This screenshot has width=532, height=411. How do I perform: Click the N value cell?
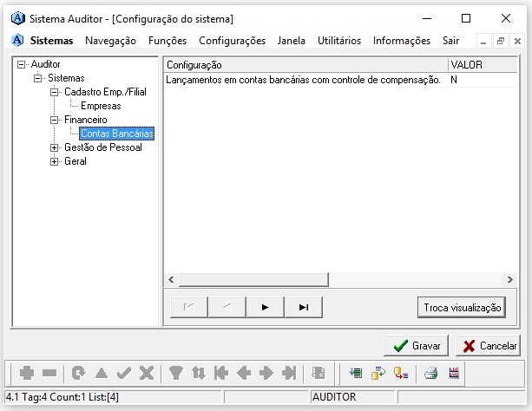coord(483,80)
